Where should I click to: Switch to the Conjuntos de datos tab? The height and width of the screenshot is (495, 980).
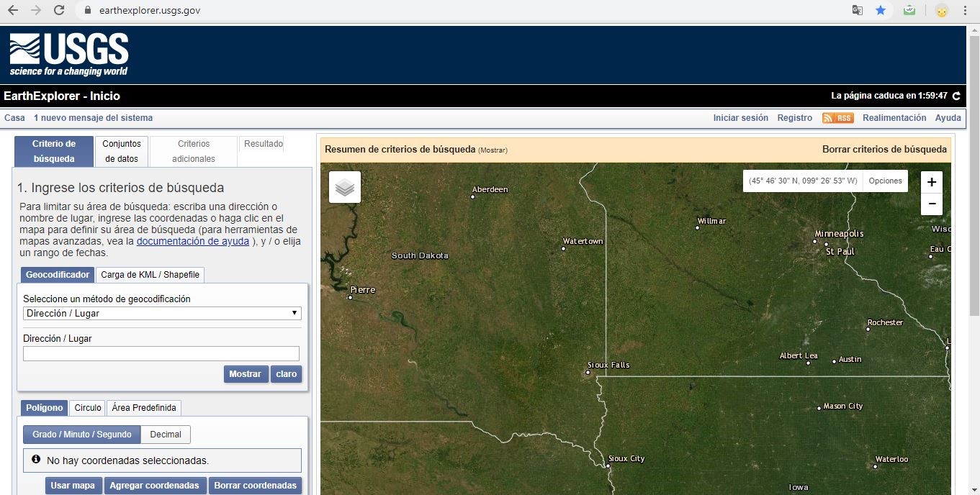pos(122,151)
